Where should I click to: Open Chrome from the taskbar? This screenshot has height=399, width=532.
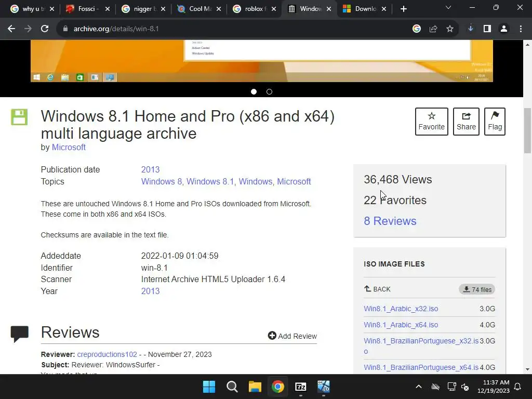277,387
